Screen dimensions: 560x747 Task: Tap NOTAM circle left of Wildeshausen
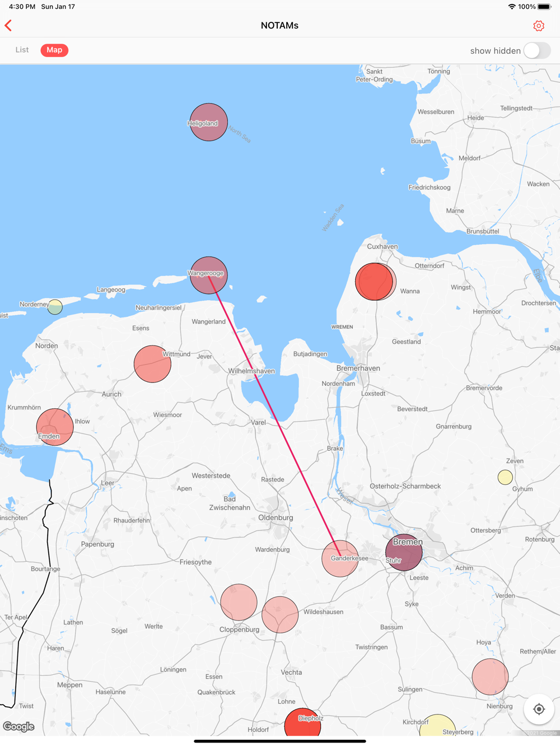[280, 615]
